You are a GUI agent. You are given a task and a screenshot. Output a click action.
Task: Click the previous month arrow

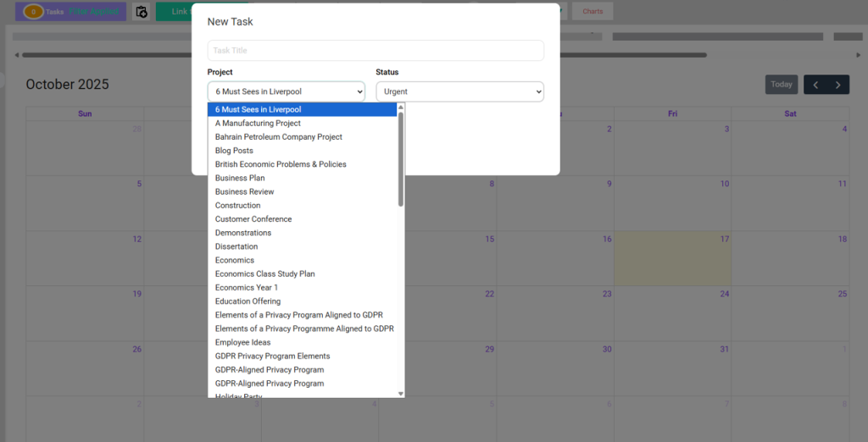(815, 85)
